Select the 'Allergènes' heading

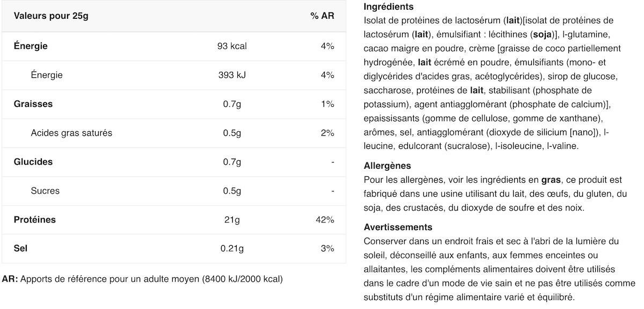click(387, 166)
